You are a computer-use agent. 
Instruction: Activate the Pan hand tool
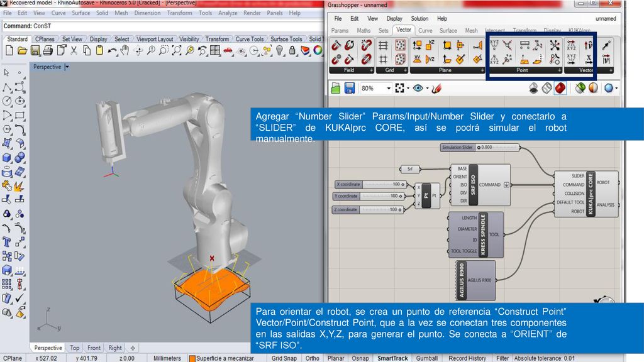click(125, 50)
